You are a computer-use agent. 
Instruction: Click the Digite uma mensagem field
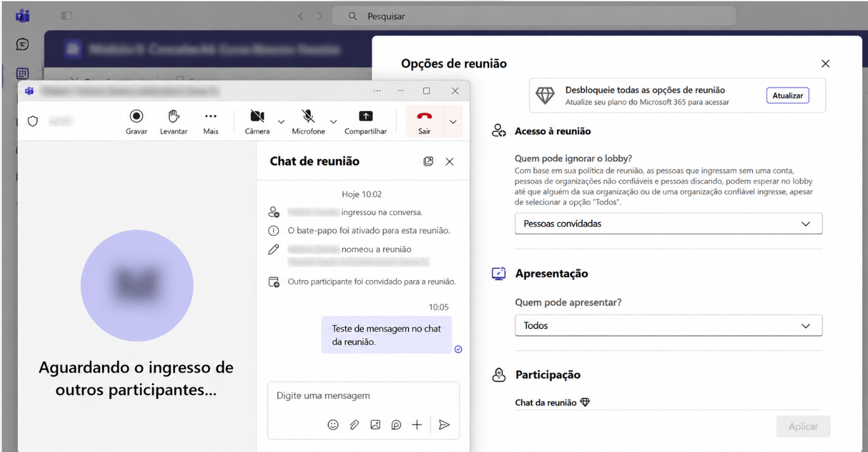coord(363,396)
